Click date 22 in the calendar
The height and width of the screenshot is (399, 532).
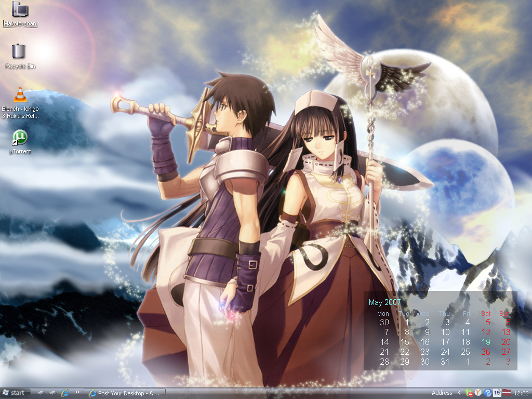tap(405, 352)
